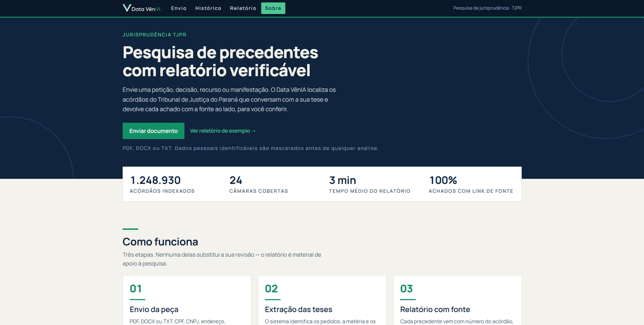Click the step number 01
This screenshot has height=325, width=644.
pyautogui.click(x=136, y=289)
